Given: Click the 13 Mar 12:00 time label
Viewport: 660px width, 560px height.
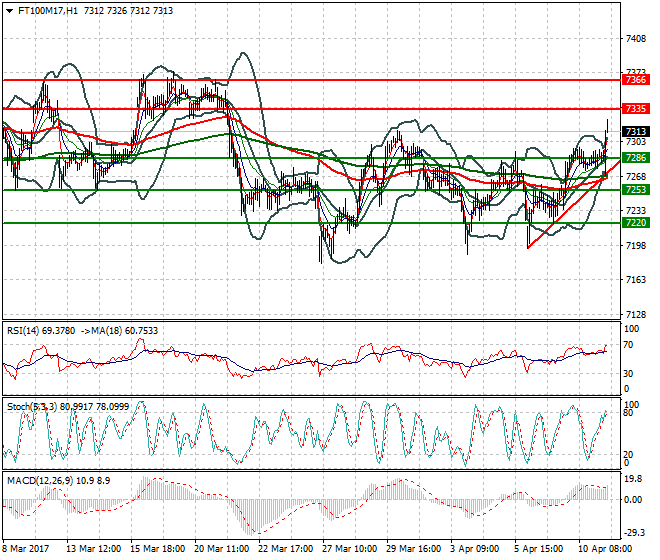Looking at the screenshot, I should pos(93,549).
